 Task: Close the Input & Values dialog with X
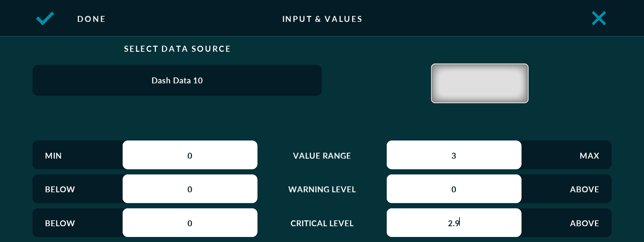click(x=599, y=18)
